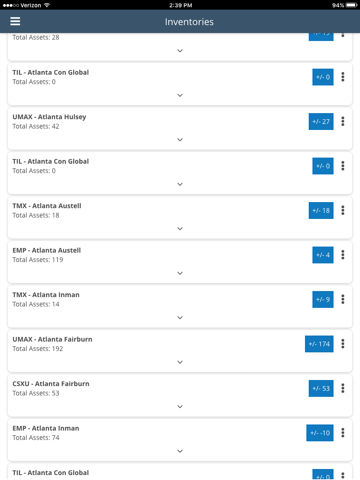
Task: Tap the +/- 27 variance button
Action: click(321, 121)
